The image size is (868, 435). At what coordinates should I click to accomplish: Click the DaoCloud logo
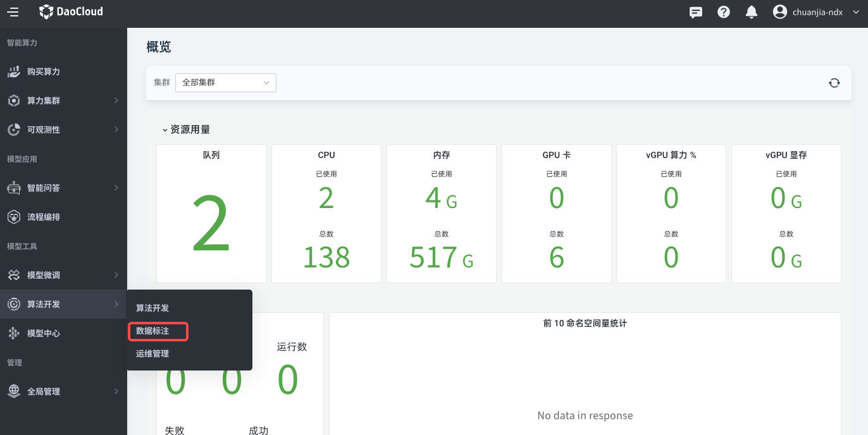(71, 12)
